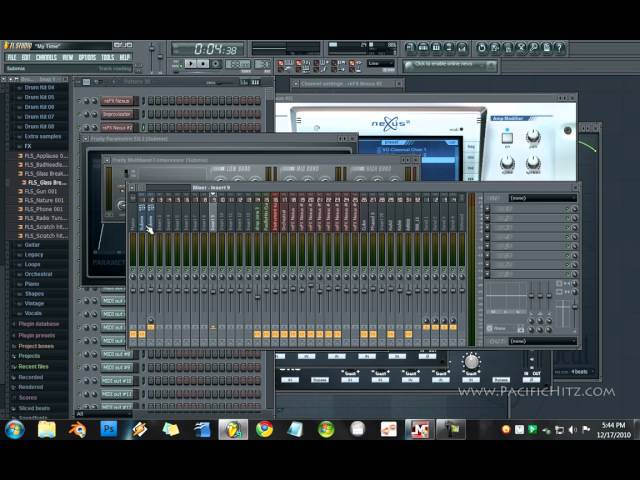Click the magnifier tool icon in toolbar
This screenshot has width=640, height=480.
pos(534,48)
